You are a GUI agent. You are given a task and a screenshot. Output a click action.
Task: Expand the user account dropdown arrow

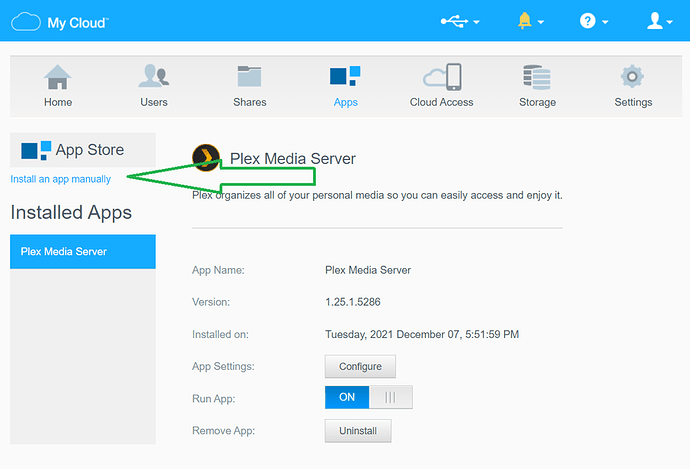coord(669,22)
